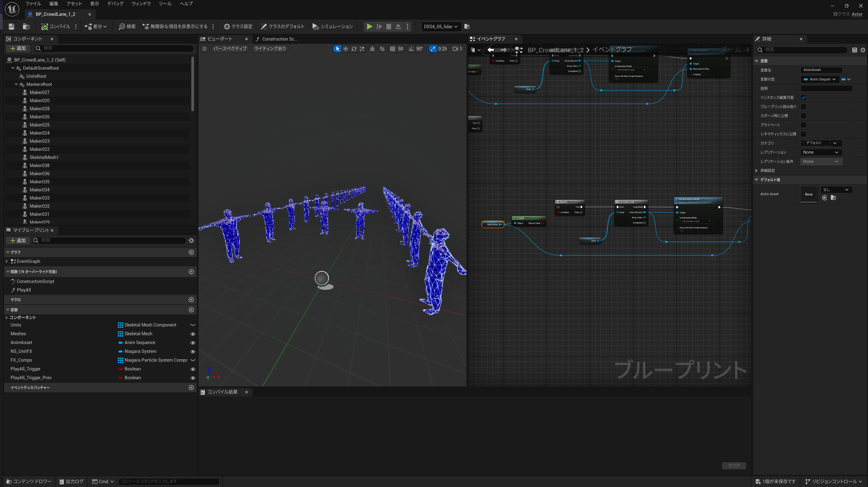The width and height of the screenshot is (868, 487).
Task: Click the Clear button in compile results
Action: coord(733,465)
